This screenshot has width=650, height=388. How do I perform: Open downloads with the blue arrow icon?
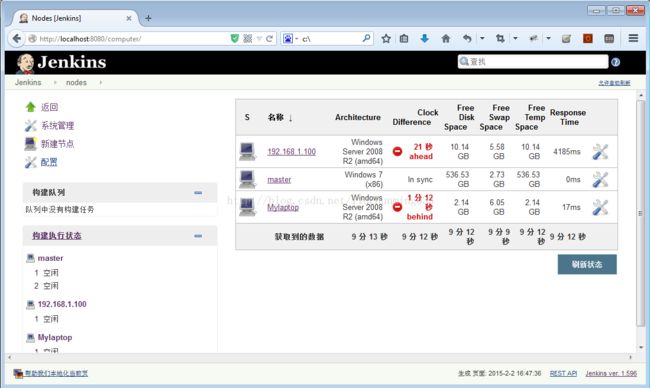point(424,39)
